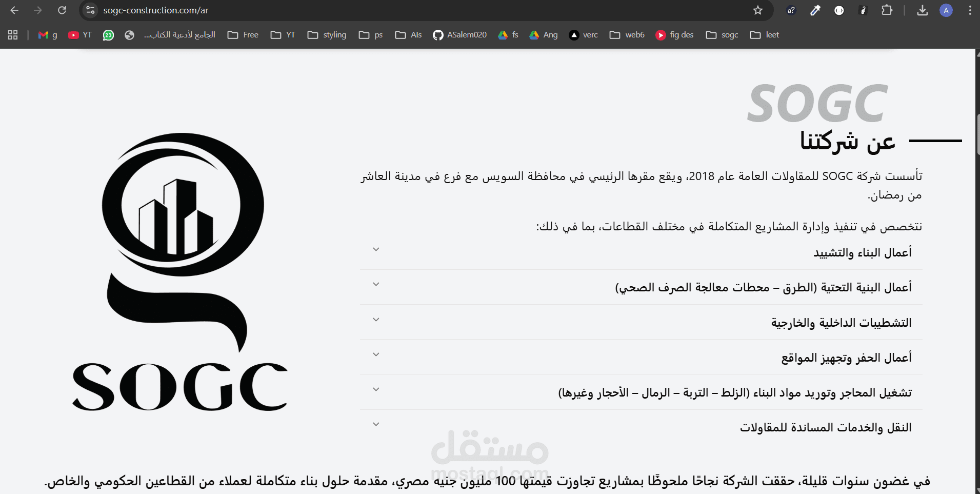Click the النقل والخدمات المساندة للمقاولات heading
This screenshot has width=980, height=494.
pos(826,427)
